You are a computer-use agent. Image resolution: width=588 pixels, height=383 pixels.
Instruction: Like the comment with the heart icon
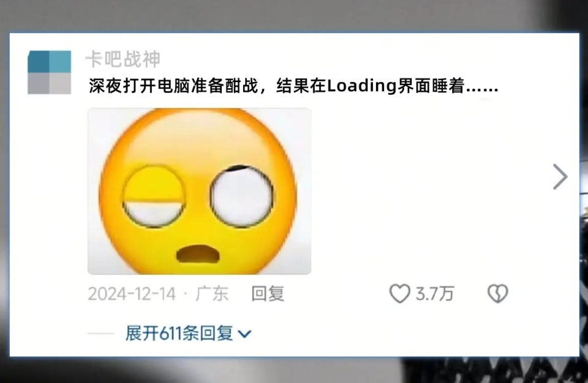(x=400, y=294)
